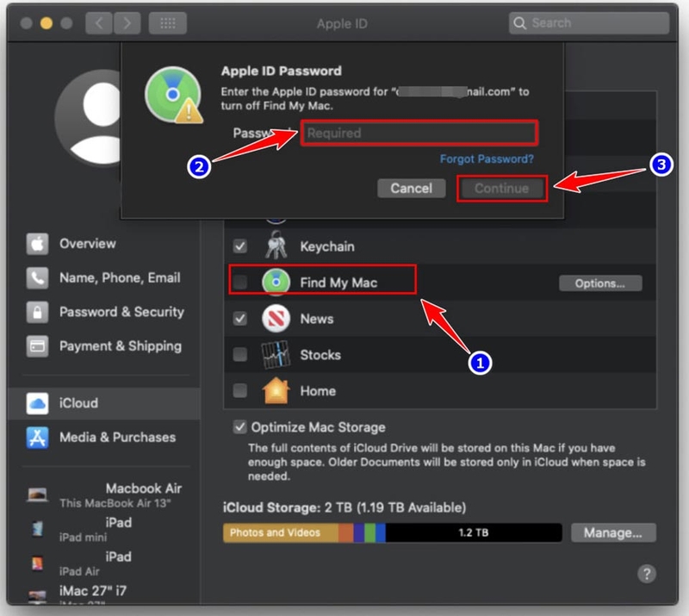The width and height of the screenshot is (689, 616).
Task: Click the lock icon for Password & Security
Action: pyautogui.click(x=37, y=312)
